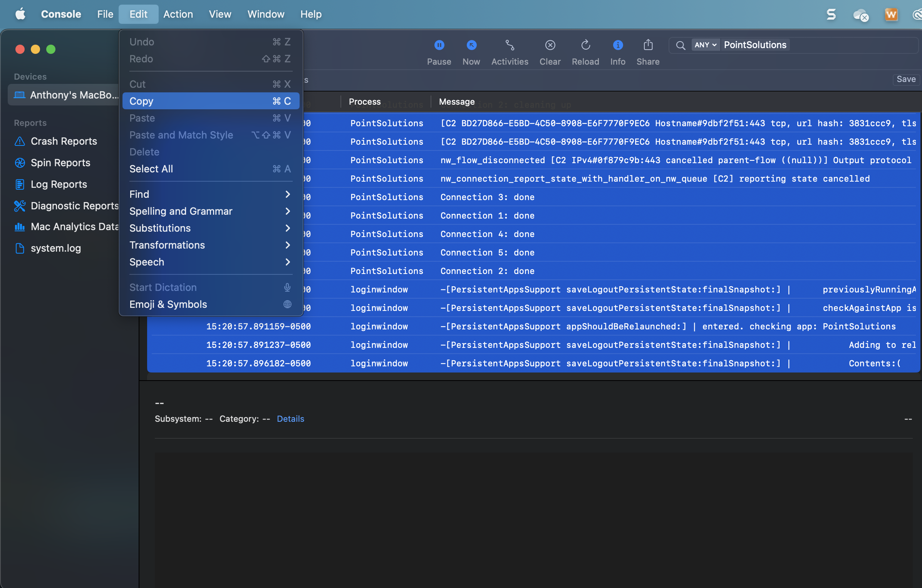Open Log Reports in sidebar
This screenshot has width=922, height=588.
59,184
